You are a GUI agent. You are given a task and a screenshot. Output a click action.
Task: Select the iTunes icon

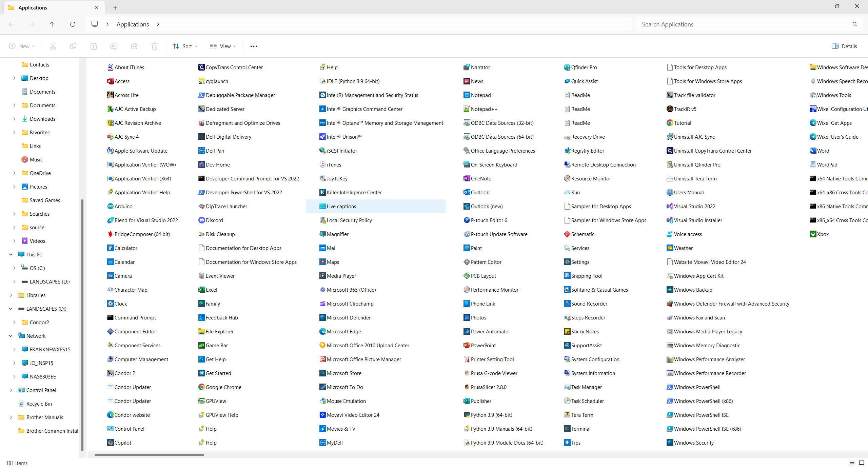coord(322,164)
